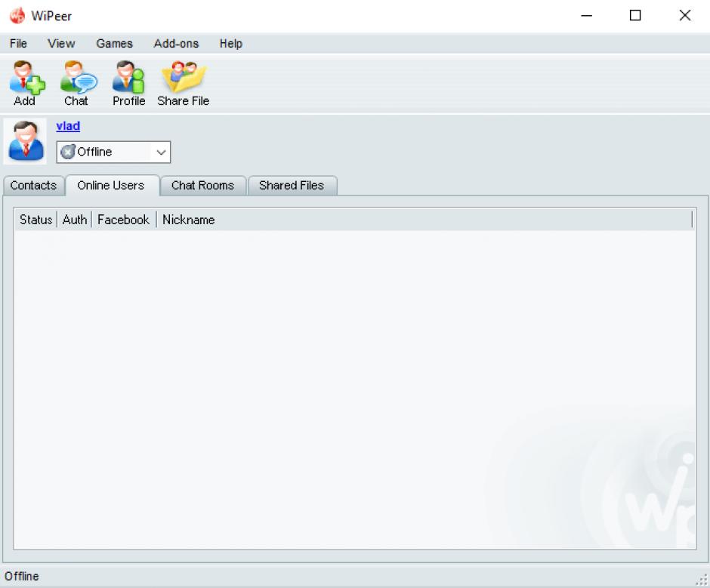Click the vlad user avatar picture

[x=26, y=141]
